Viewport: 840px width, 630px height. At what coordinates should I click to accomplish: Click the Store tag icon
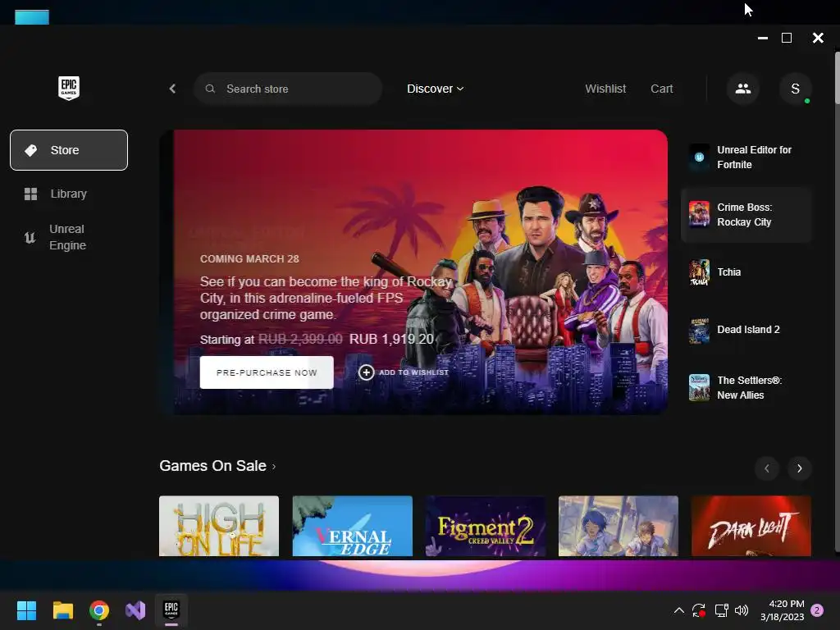click(x=31, y=151)
